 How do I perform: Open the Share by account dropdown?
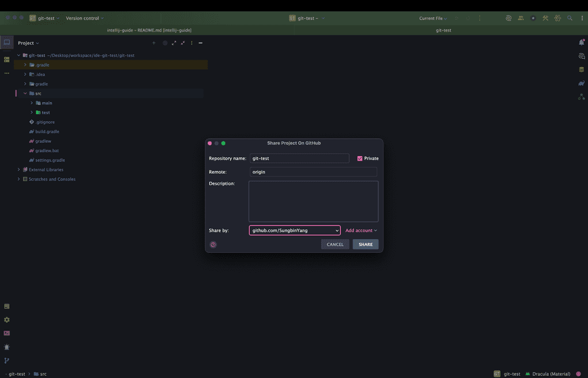(295, 231)
